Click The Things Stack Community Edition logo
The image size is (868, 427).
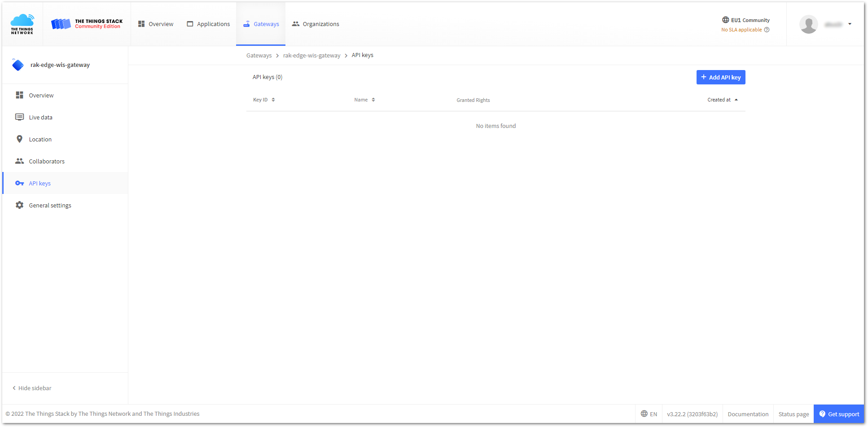(87, 24)
